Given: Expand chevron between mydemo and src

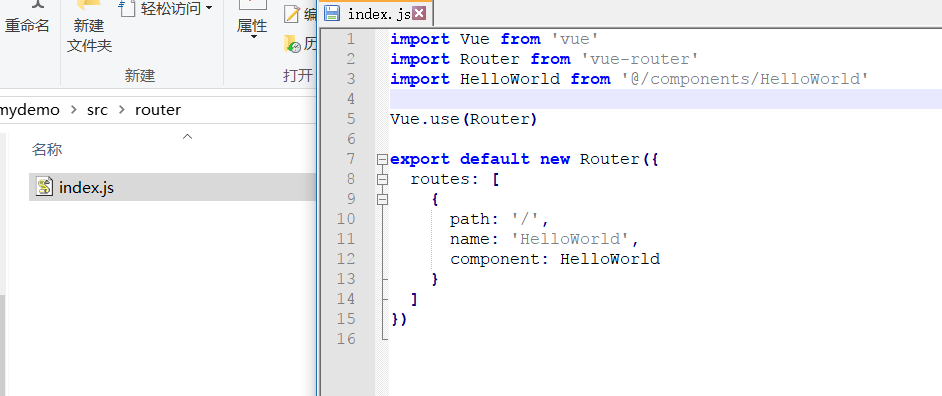Looking at the screenshot, I should (74, 110).
